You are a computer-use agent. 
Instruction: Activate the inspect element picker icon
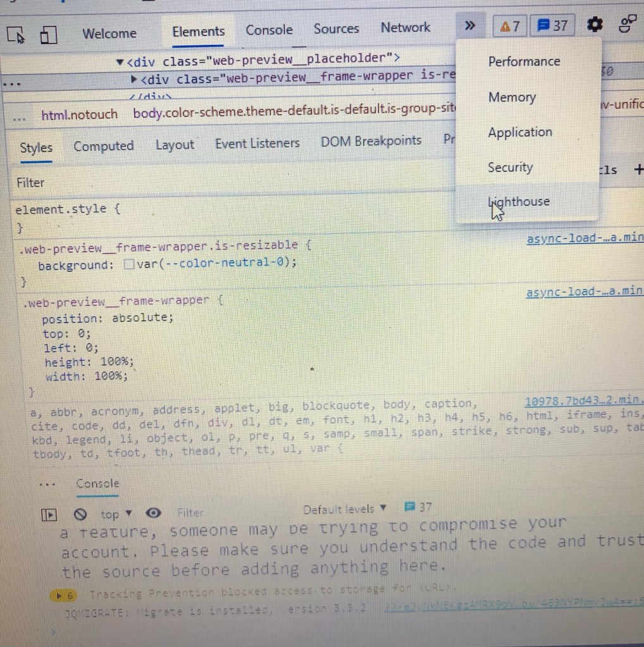tap(16, 36)
